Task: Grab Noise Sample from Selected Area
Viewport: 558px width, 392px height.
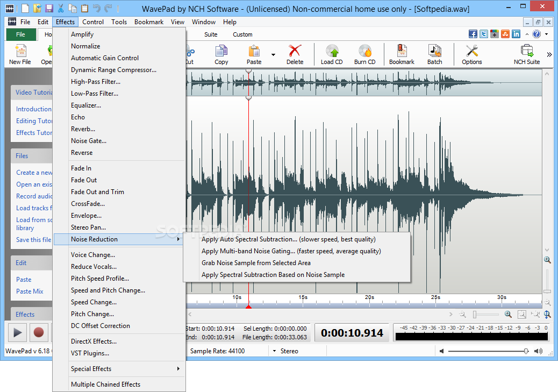Action: tap(297, 263)
